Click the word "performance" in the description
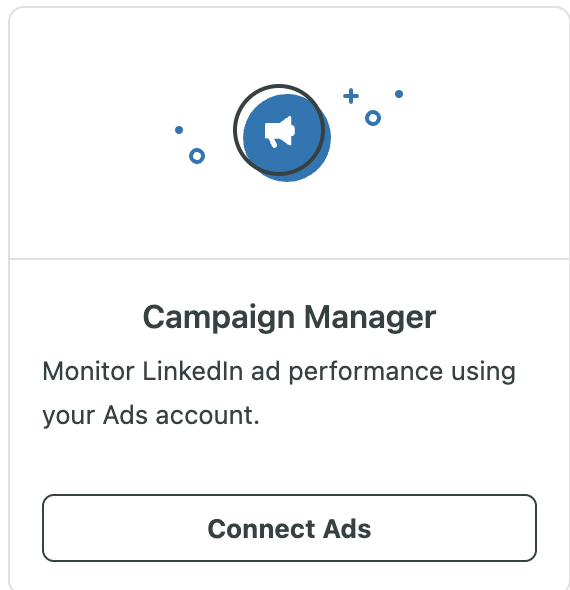Screen dimensions: 570x590 tap(366, 373)
